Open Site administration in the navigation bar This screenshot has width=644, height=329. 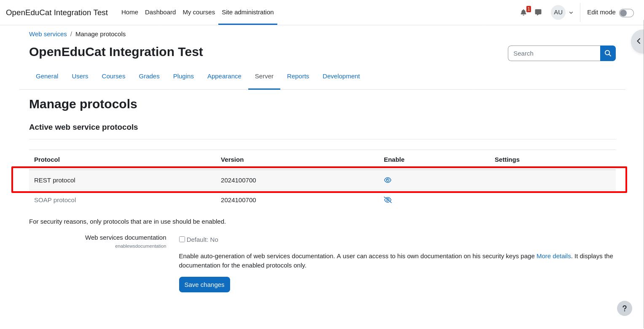(x=248, y=12)
